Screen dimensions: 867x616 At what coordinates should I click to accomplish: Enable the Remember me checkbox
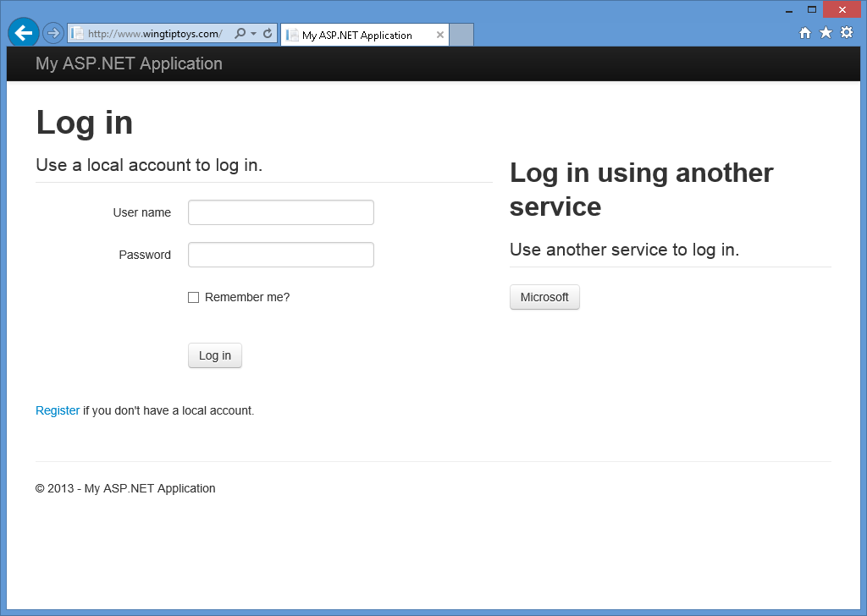[x=193, y=297]
